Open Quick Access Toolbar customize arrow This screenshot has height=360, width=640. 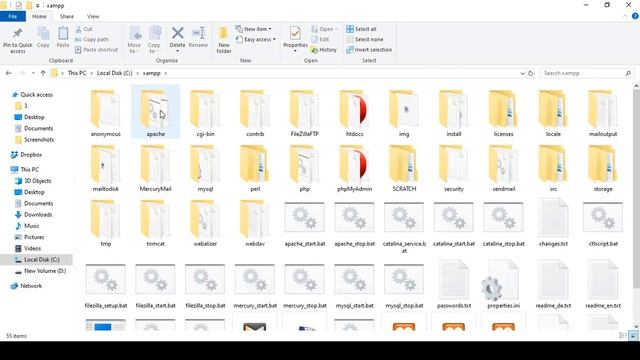(38, 6)
